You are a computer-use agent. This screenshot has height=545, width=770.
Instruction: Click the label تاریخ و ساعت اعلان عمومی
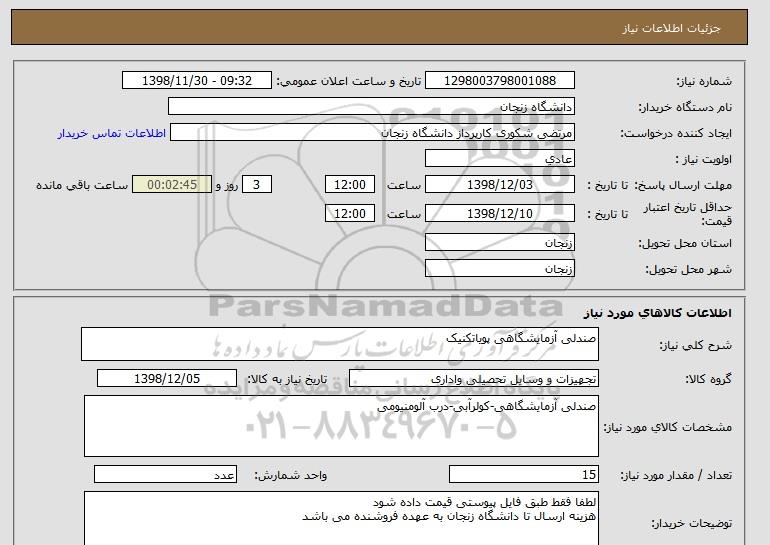point(349,81)
